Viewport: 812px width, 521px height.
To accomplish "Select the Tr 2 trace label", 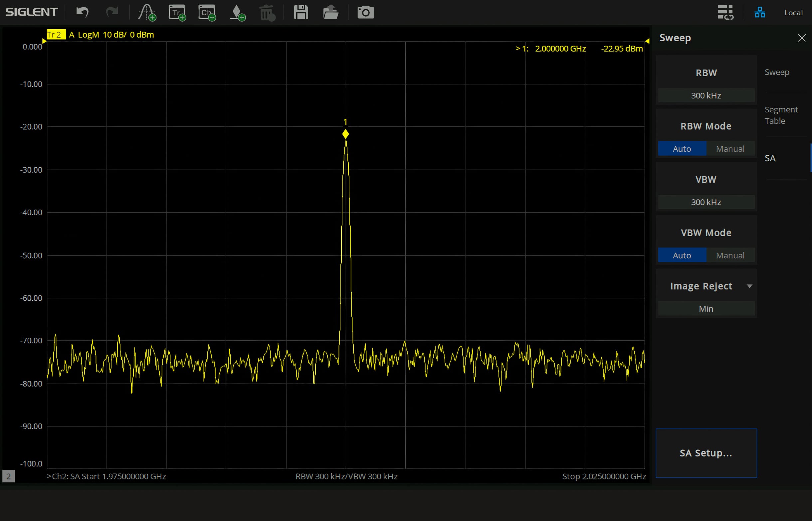I will point(56,35).
